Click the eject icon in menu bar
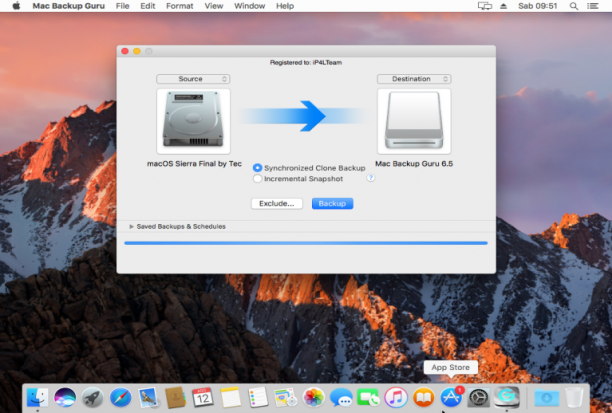612x413 pixels. [x=503, y=6]
